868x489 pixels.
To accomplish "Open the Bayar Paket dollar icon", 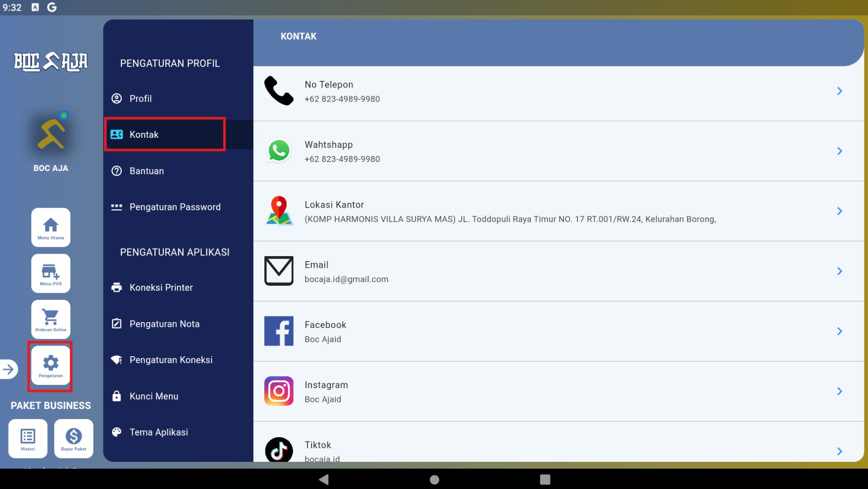I will point(74,439).
